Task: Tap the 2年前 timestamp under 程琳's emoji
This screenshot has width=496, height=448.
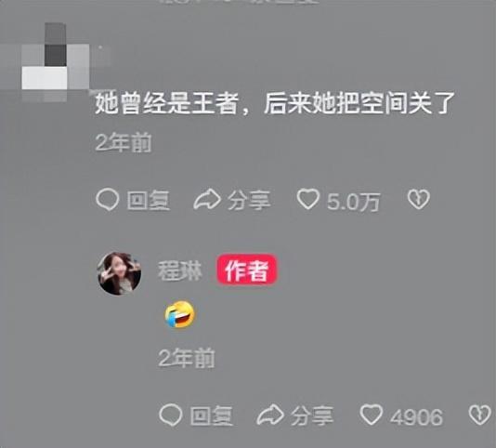Action: (187, 358)
